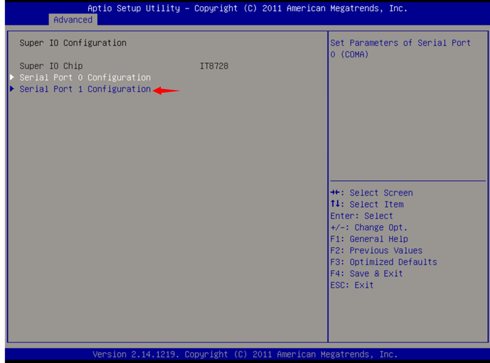
Task: Click F4: Save & Exit entry
Action: pos(367,274)
